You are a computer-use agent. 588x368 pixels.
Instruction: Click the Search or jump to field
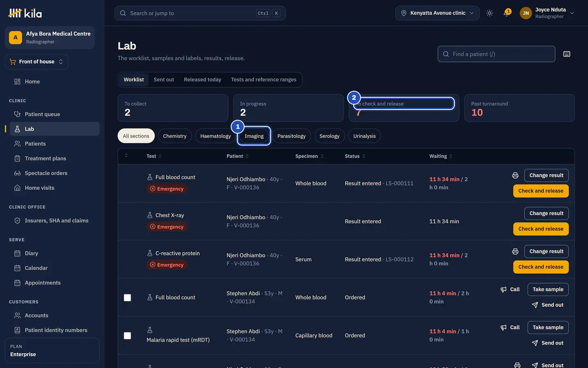click(x=200, y=13)
